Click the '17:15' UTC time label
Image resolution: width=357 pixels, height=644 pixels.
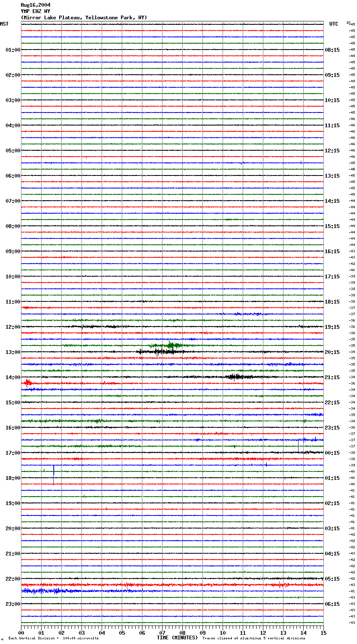coord(332,277)
